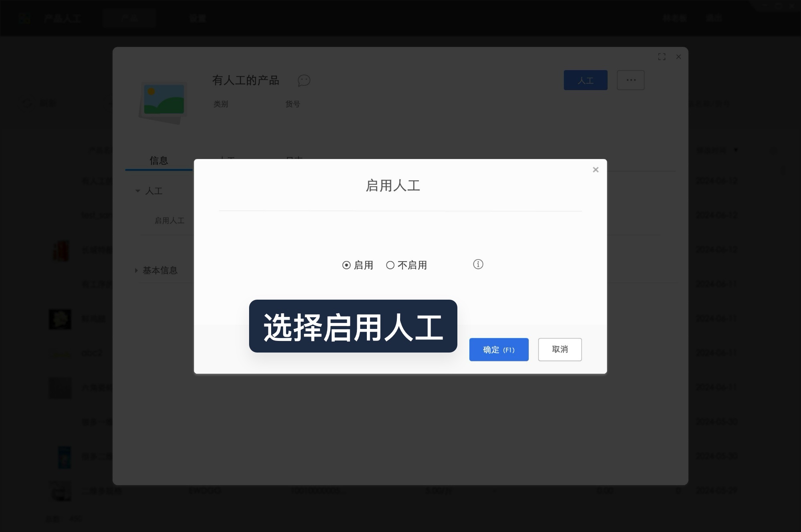Close the 启用人工 dialog

pyautogui.click(x=596, y=169)
